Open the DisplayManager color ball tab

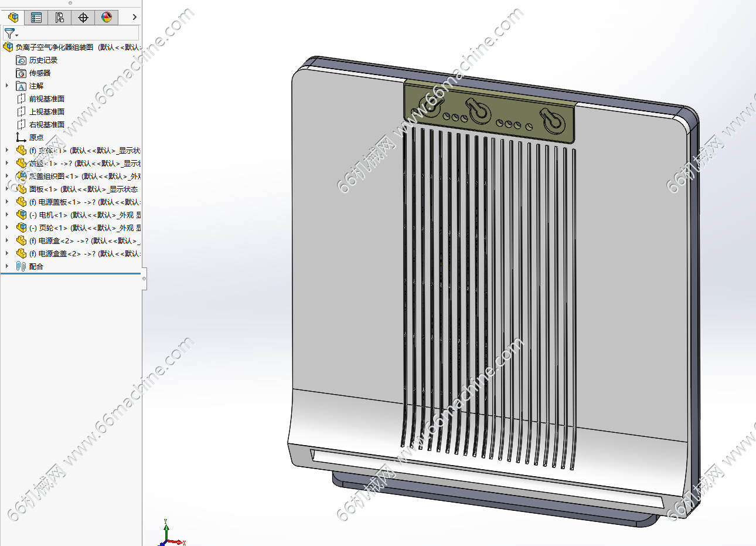pyautogui.click(x=107, y=18)
